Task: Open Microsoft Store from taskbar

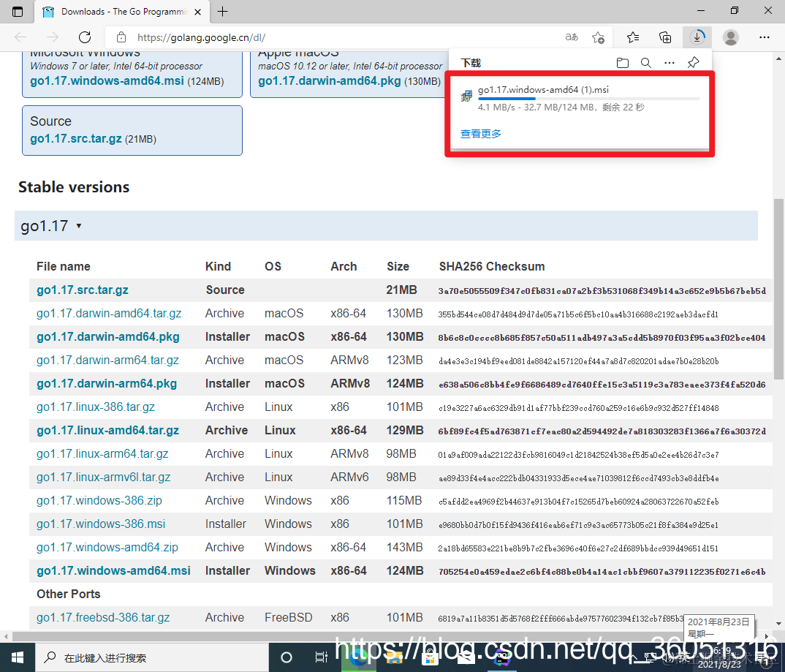Action: pos(430,657)
